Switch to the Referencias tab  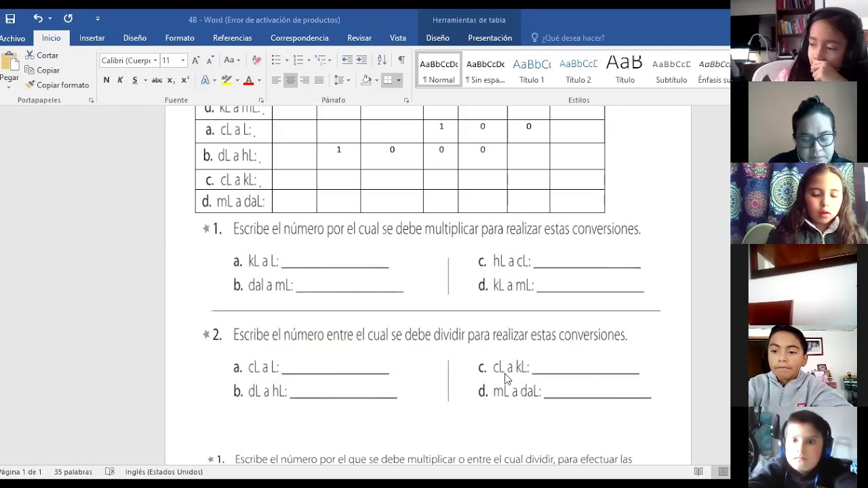point(232,39)
